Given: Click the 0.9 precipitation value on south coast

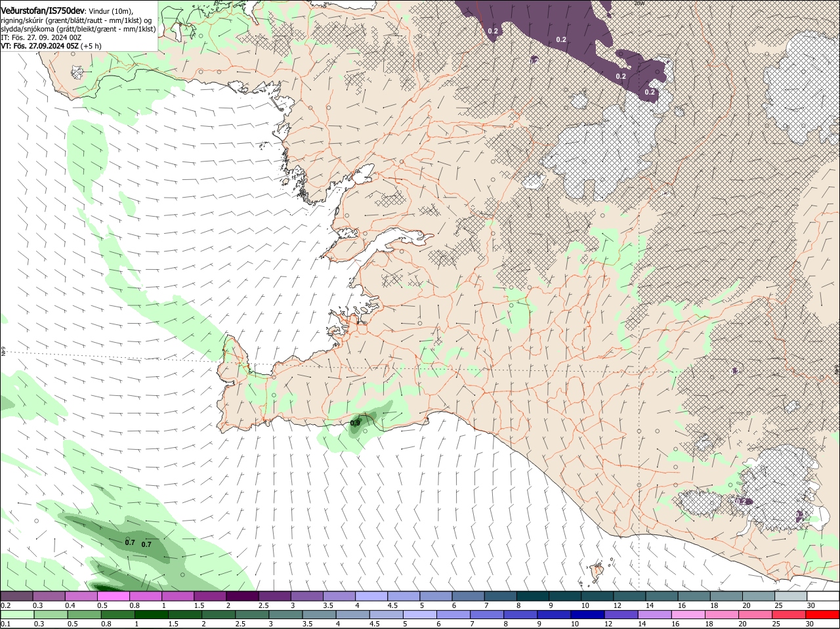Looking at the screenshot, I should (x=355, y=423).
